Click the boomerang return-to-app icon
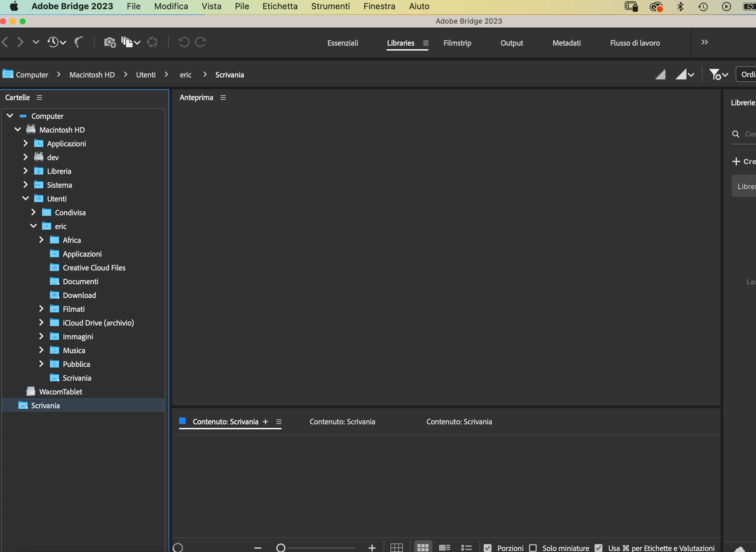This screenshot has height=552, width=756. [x=78, y=42]
